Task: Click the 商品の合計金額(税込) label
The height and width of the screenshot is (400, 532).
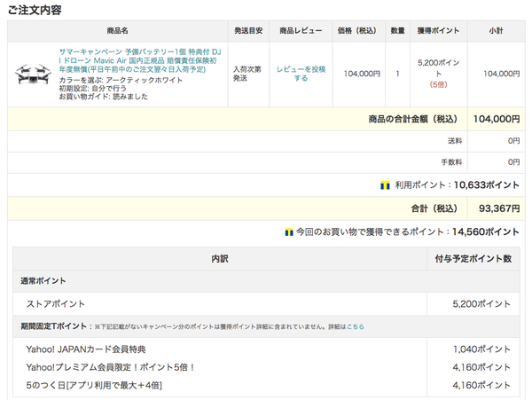Action: (x=413, y=119)
